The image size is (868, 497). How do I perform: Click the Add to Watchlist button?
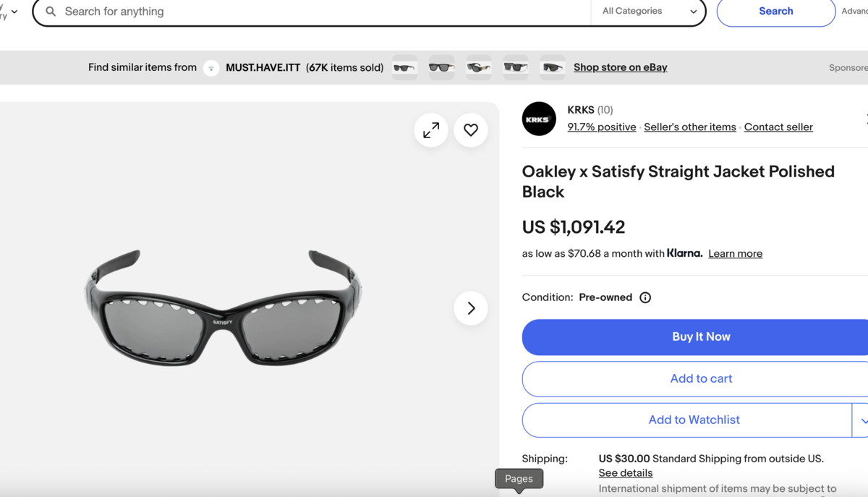(693, 420)
